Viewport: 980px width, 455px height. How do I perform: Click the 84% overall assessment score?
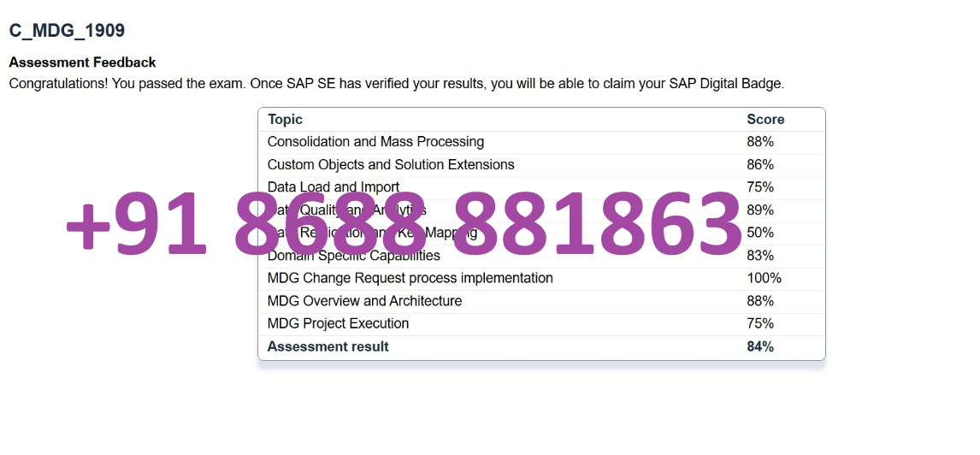(x=760, y=346)
